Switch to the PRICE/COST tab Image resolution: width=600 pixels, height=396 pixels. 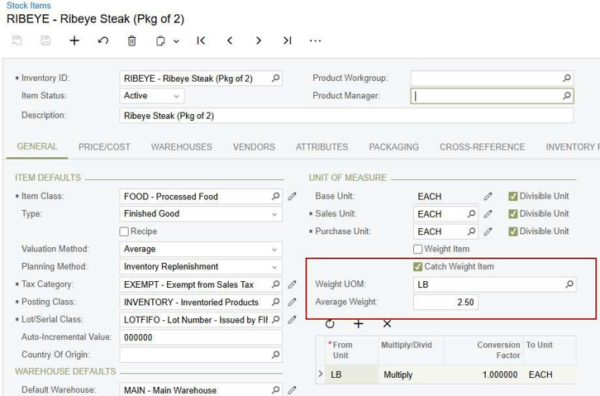pyautogui.click(x=104, y=147)
